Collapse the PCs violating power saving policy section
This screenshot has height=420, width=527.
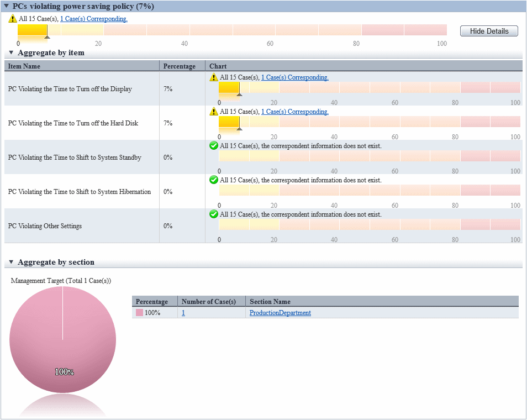click(x=6, y=6)
